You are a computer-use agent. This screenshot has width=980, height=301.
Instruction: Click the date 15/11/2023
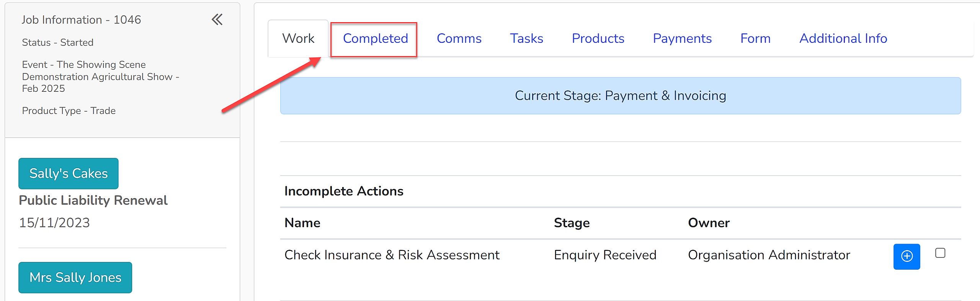click(x=54, y=223)
